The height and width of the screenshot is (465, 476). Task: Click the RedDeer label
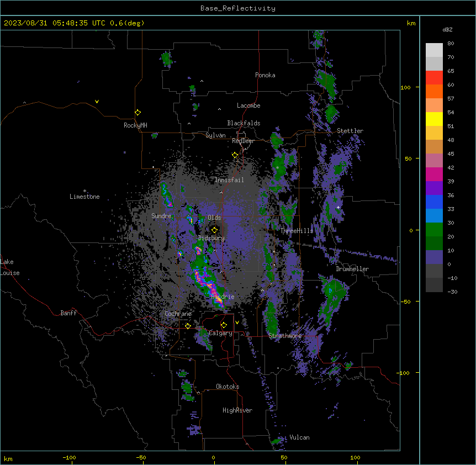coord(243,141)
